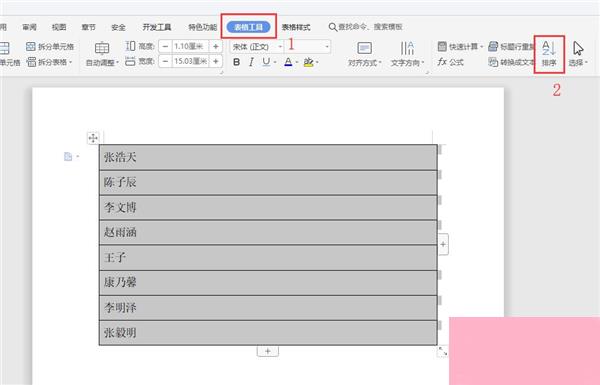Click the 15.03厘米 width input field
The width and height of the screenshot is (600, 385).
pos(190,61)
